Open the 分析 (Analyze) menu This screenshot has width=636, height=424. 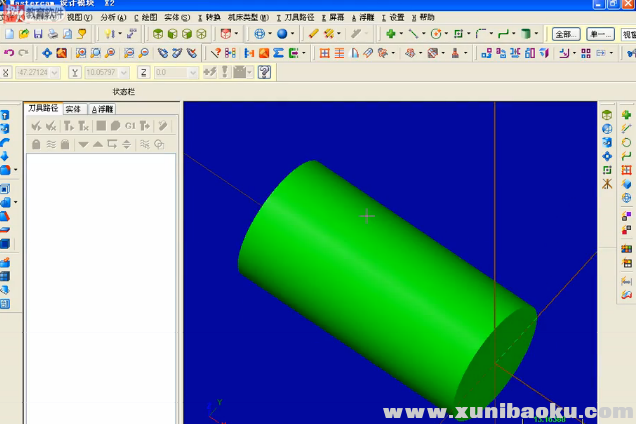tap(113, 17)
